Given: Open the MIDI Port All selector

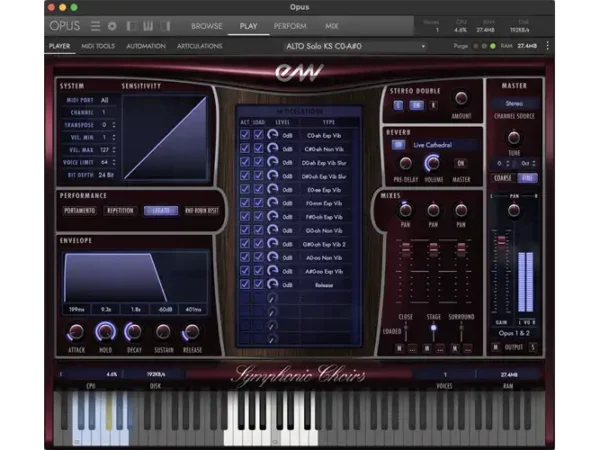Looking at the screenshot, I should coord(104,100).
